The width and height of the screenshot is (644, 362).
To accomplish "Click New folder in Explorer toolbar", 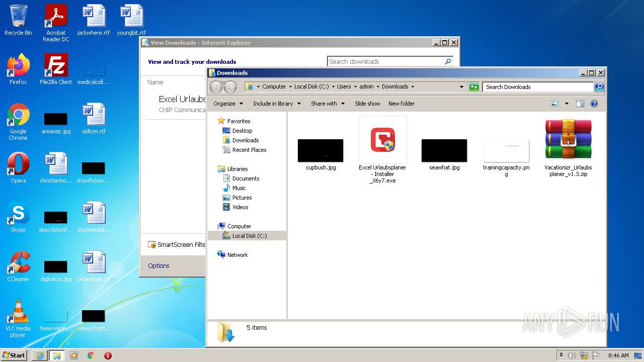I will point(401,104).
